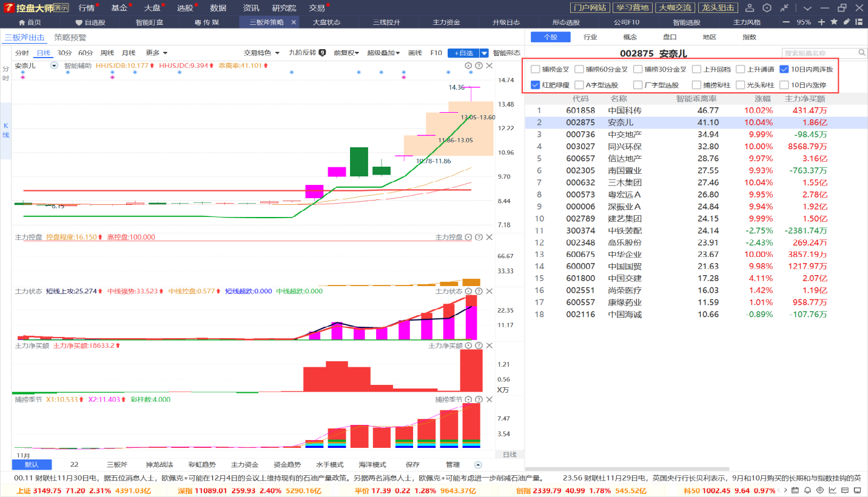Click the 画线 drawing button
This screenshot has width=868, height=497.
coord(415,53)
